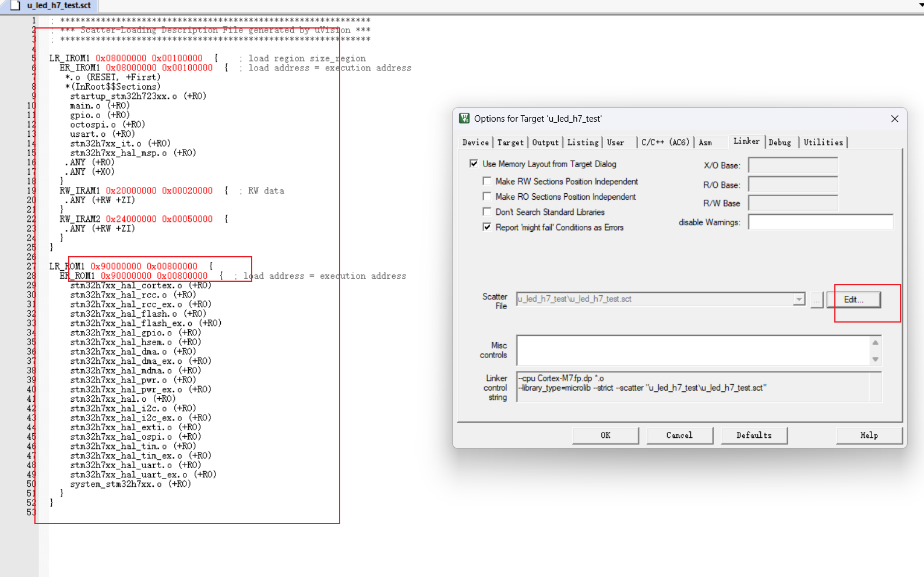Restore settings with the Defaults button
Screen dimensions: 924x577
754,436
